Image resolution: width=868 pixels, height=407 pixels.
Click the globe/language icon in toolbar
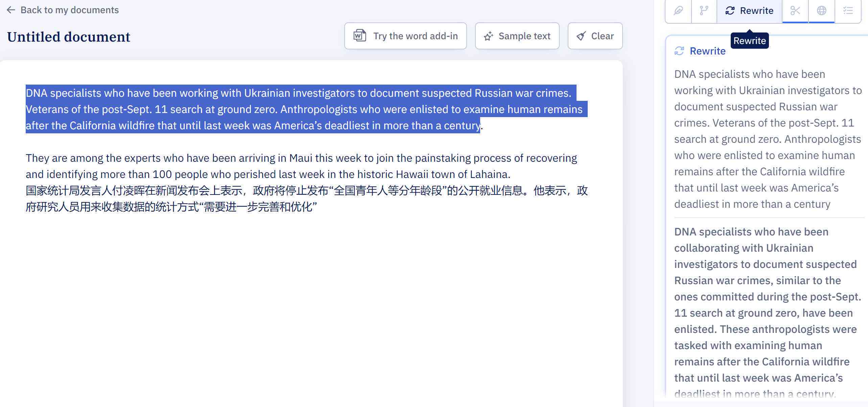point(821,9)
